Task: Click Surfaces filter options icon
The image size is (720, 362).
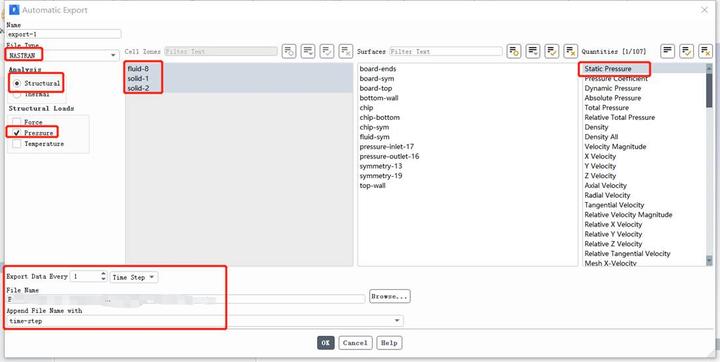Action: [533, 51]
